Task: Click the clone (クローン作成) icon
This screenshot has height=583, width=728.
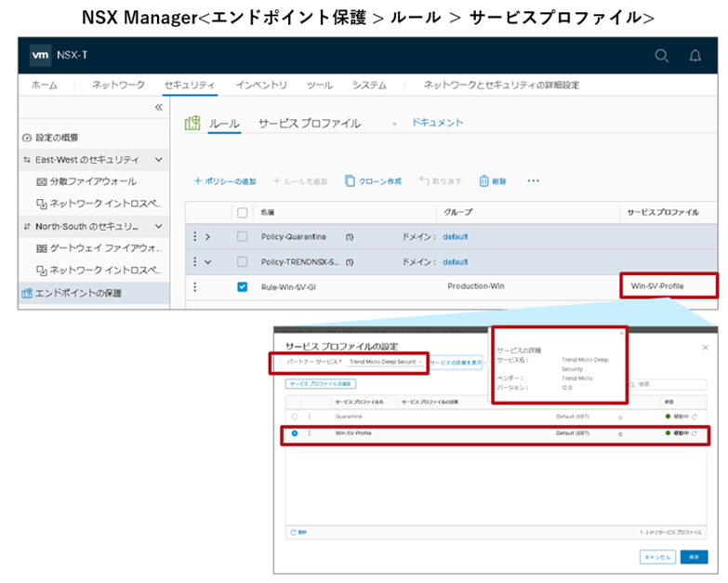Action: pos(350,181)
